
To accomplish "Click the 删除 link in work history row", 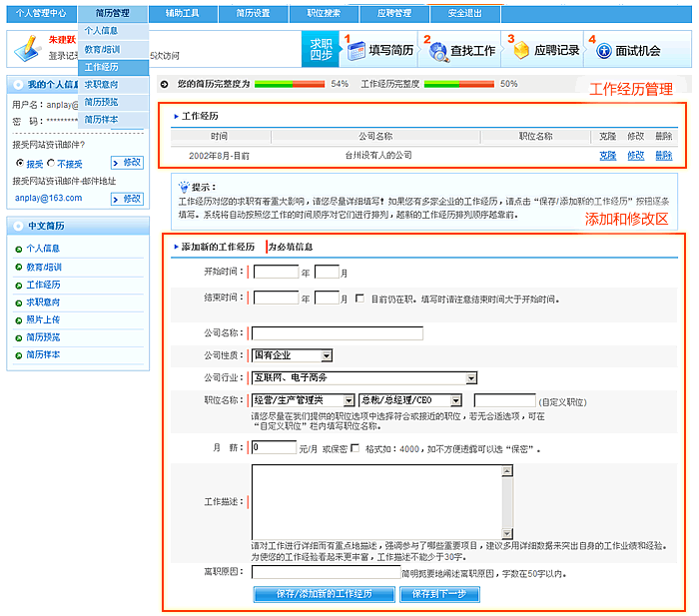I will [x=664, y=156].
